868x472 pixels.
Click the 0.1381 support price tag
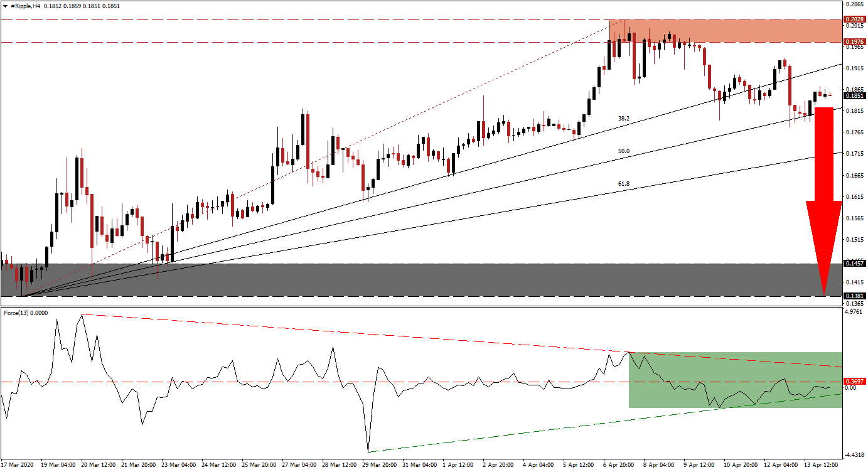pyautogui.click(x=854, y=296)
